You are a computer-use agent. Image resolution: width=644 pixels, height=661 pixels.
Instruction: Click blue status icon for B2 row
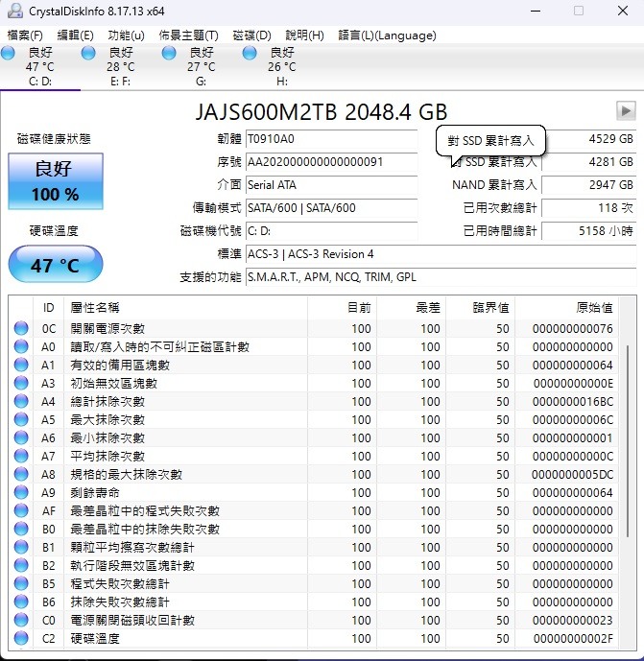[21, 565]
